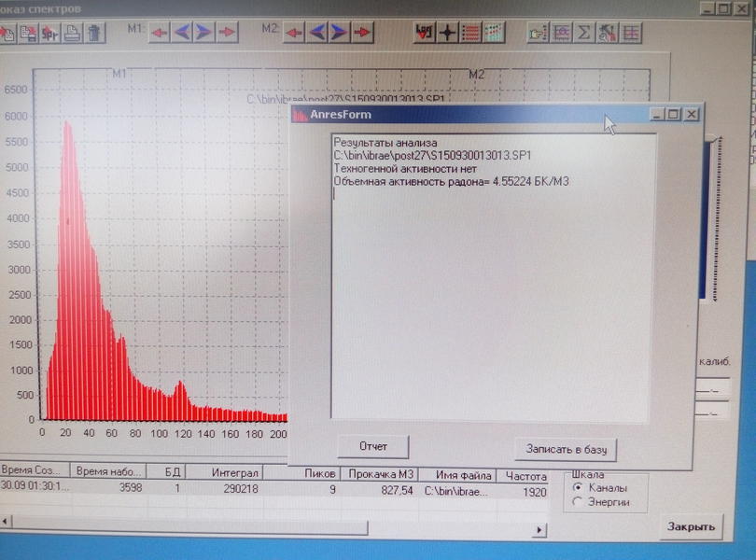Click the red lines list toolbar icon
This screenshot has width=756, height=560.
pos(470,33)
